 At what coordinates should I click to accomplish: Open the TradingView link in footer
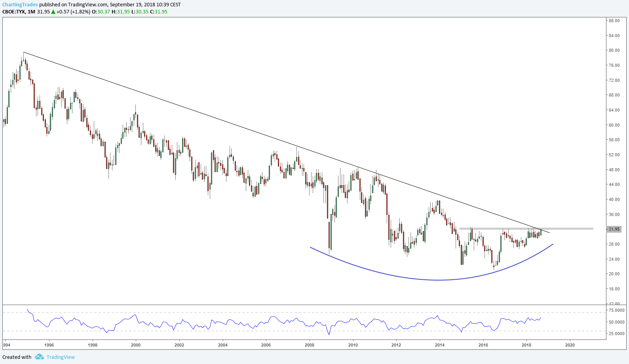[x=61, y=357]
